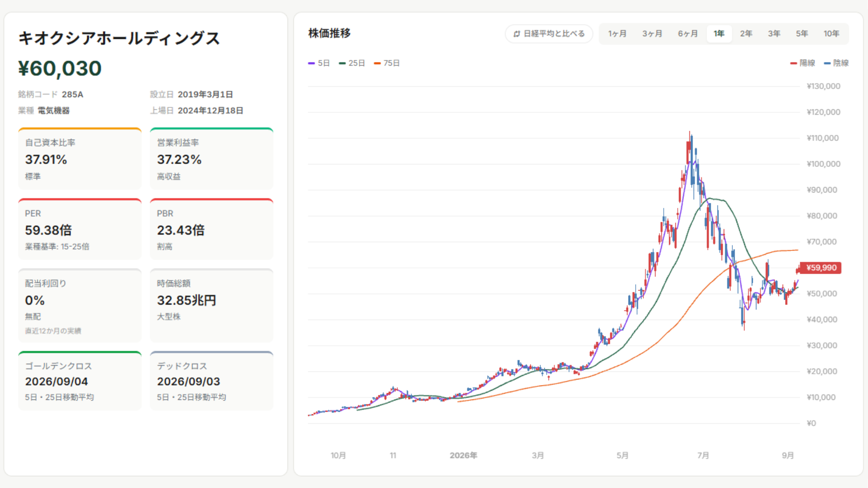Screen dimensions: 868x488
Task: Toggle the 陰線 candle legend
Action: point(836,63)
